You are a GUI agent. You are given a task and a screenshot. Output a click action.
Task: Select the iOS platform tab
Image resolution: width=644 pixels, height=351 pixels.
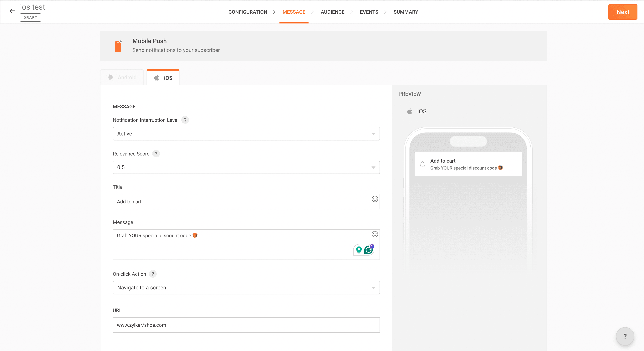[x=163, y=78]
